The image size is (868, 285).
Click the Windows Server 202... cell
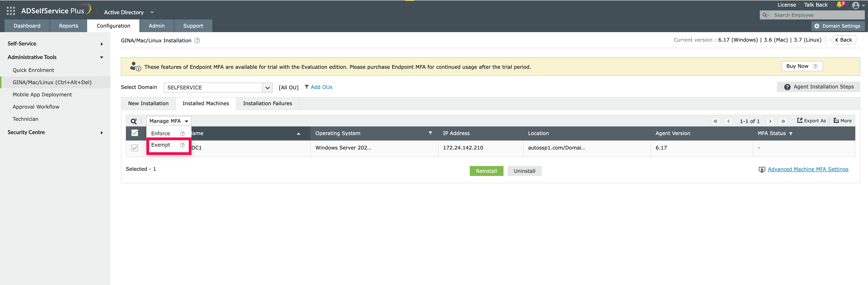pyautogui.click(x=374, y=148)
